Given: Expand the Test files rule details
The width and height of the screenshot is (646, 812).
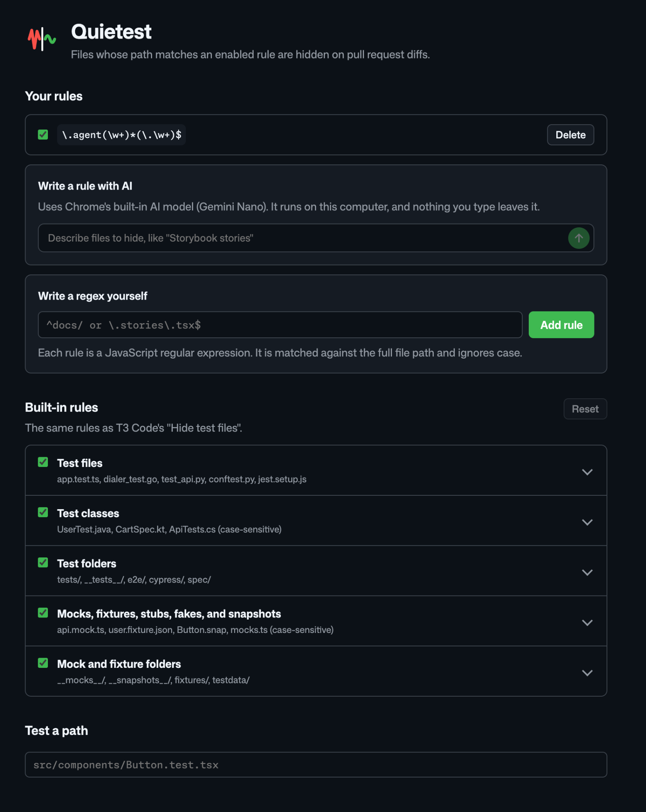Looking at the screenshot, I should tap(587, 472).
